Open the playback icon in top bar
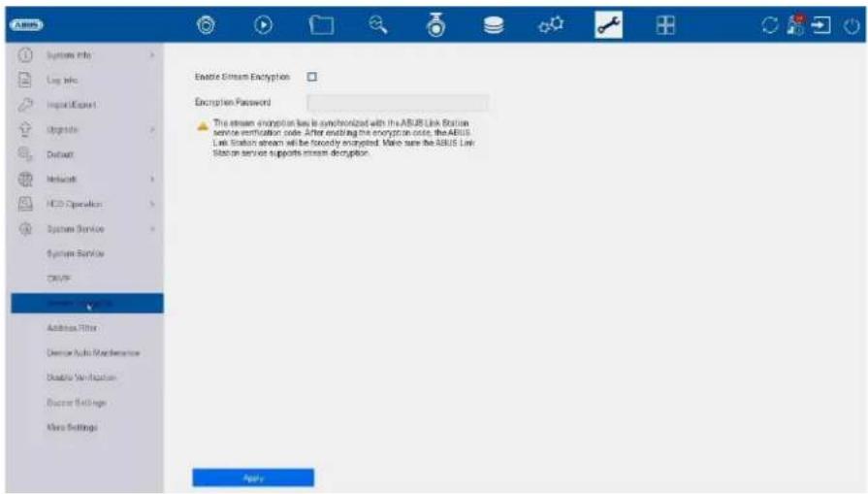This screenshot has width=868, height=494. coord(264,25)
